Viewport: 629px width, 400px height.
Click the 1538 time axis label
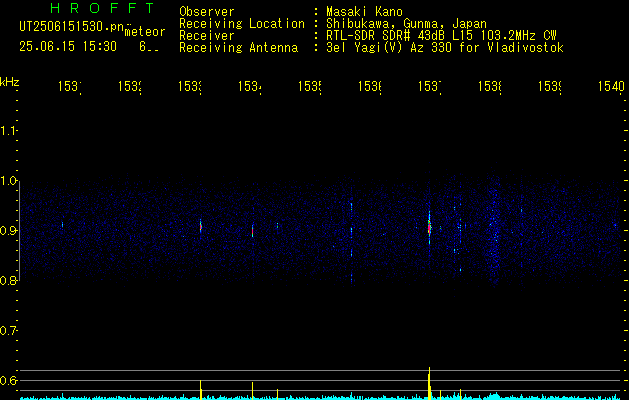[x=490, y=86]
